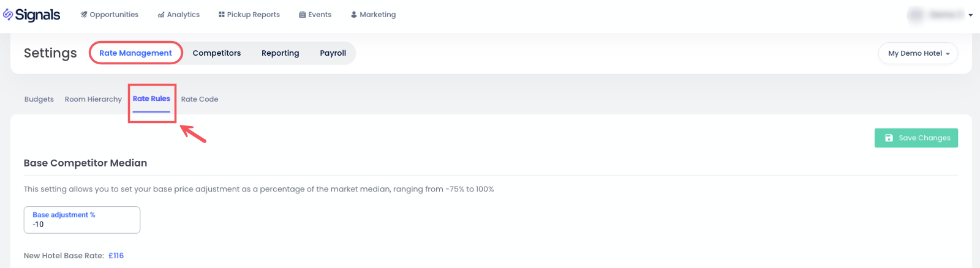
Task: Go to the Reporting settings tab
Action: [280, 53]
